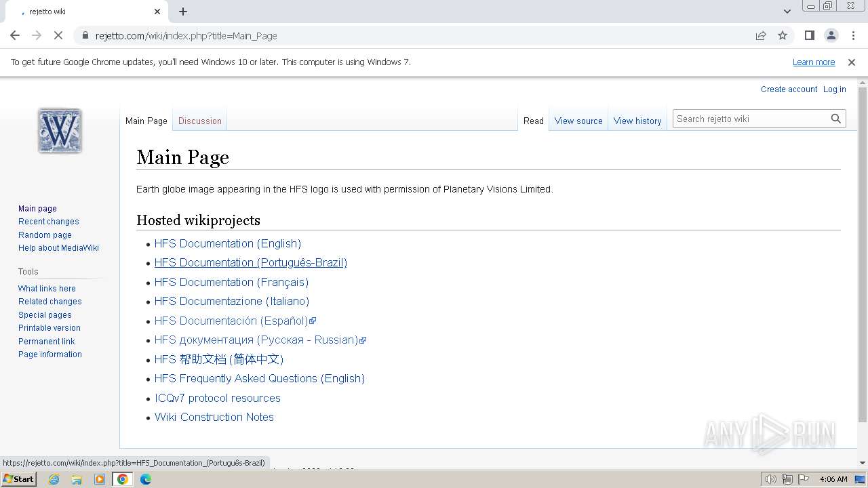Open Wiki Construction Notes

214,417
